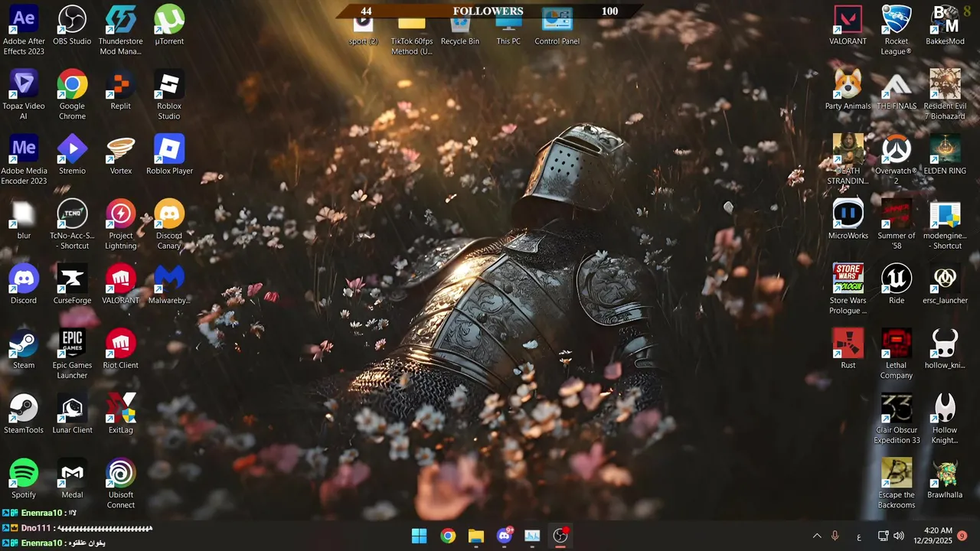Viewport: 980px width, 551px height.
Task: Show hidden system tray icons
Action: coord(817,536)
